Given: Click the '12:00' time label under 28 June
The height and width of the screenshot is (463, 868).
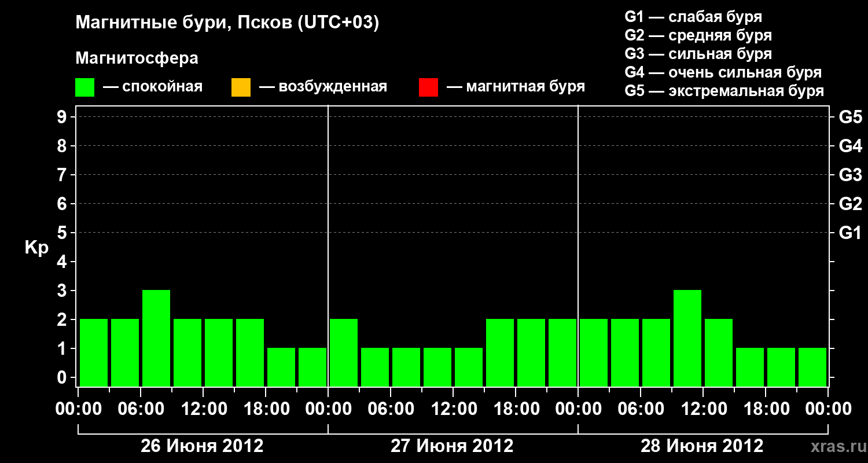Looking at the screenshot, I should click(703, 410).
